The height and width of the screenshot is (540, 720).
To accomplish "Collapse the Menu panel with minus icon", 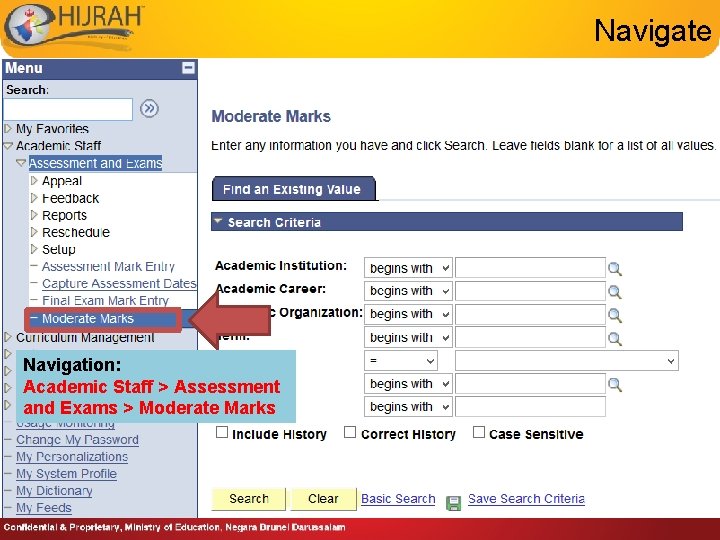I will click(188, 68).
